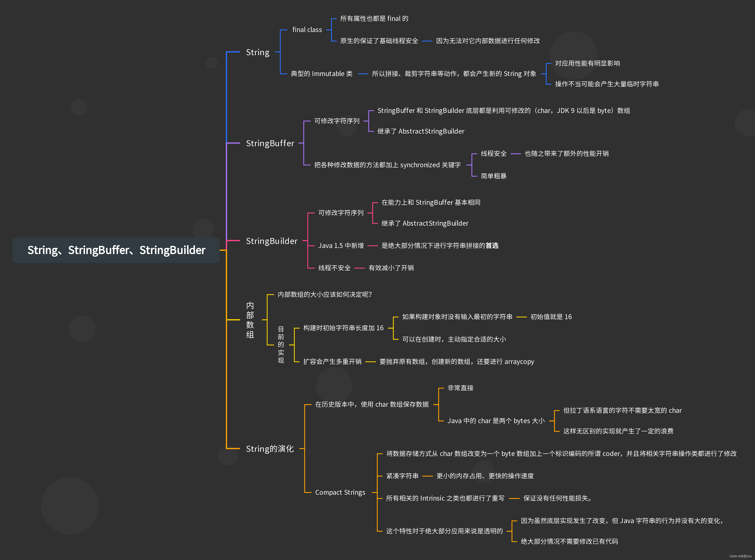Select the root node String、StringBuffer、StringBuilder
This screenshot has width=755, height=560.
click(x=116, y=250)
